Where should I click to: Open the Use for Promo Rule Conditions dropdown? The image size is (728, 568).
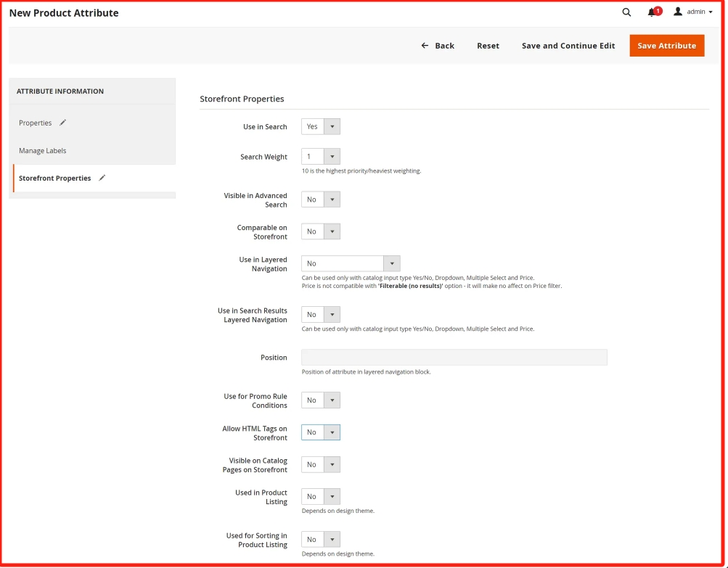point(320,400)
